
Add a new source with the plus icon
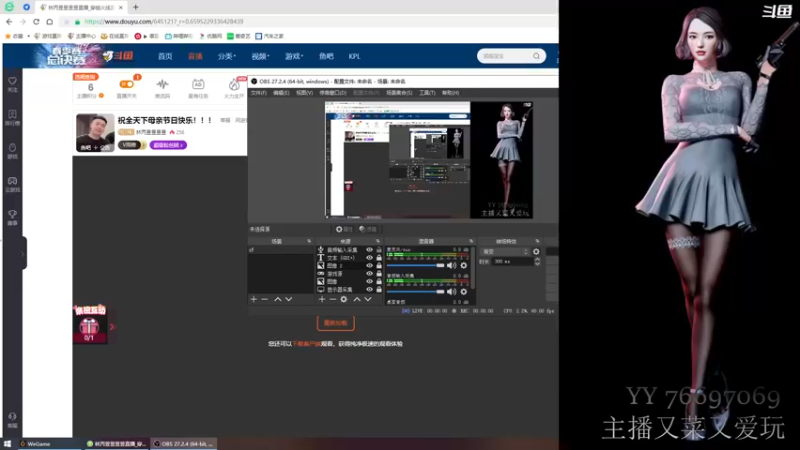[322, 299]
